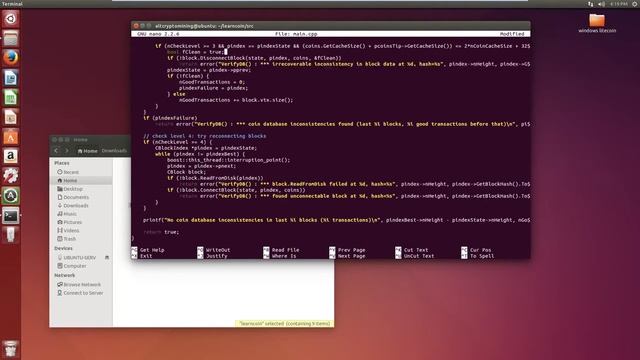Viewport: 640px width, 360px height.
Task: Open the Amazon launcher icon
Action: [11, 156]
